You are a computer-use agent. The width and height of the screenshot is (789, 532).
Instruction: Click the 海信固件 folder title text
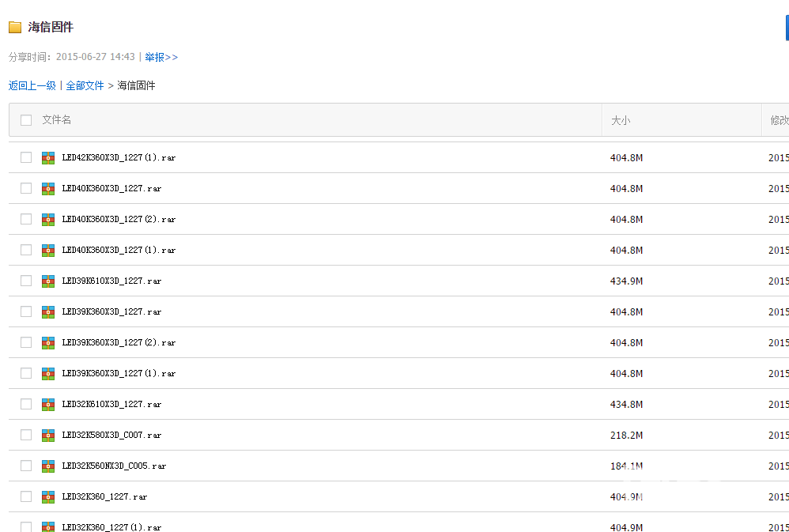pyautogui.click(x=51, y=27)
